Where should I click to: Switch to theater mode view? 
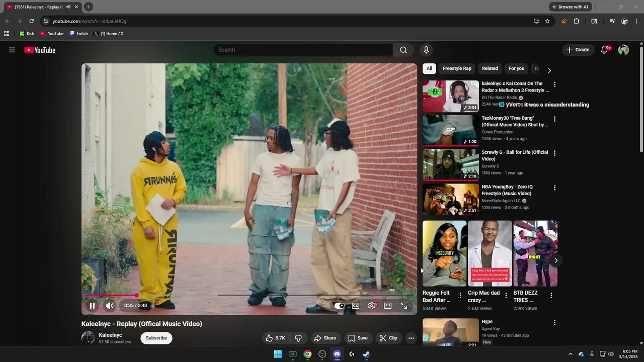tap(388, 305)
